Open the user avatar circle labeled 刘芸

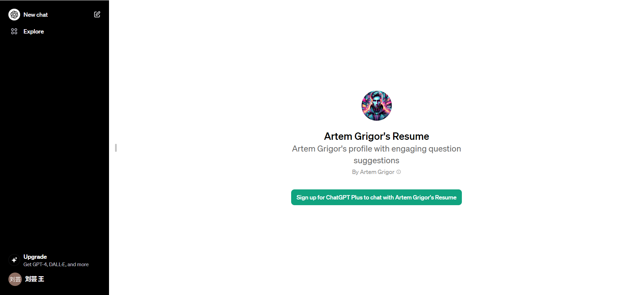[15, 279]
